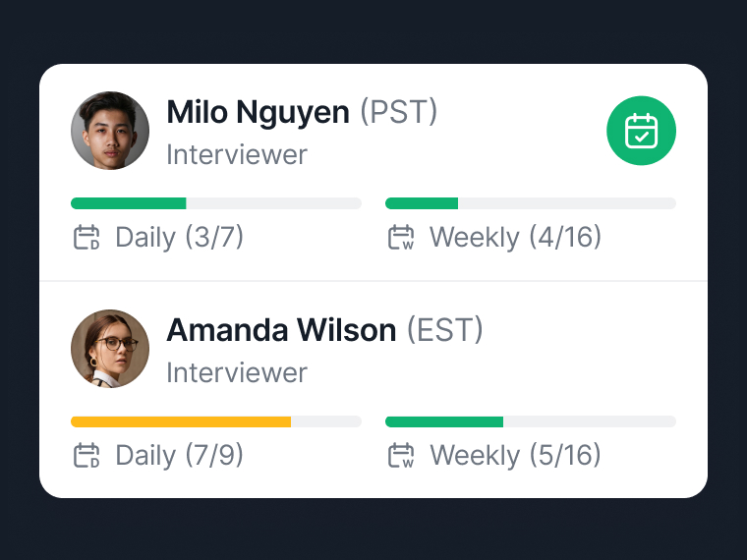Screen dimensions: 747x560
Task: Click the Weekly (5/16) label
Action: pos(515,455)
